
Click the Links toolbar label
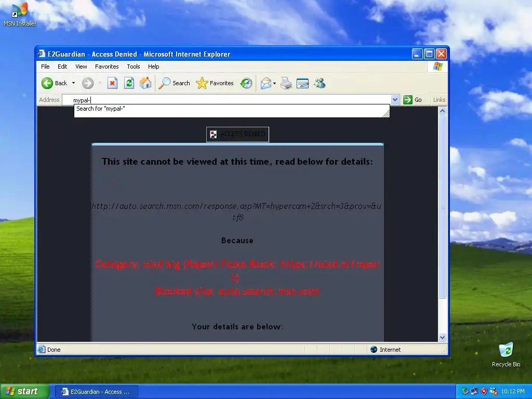(439, 100)
